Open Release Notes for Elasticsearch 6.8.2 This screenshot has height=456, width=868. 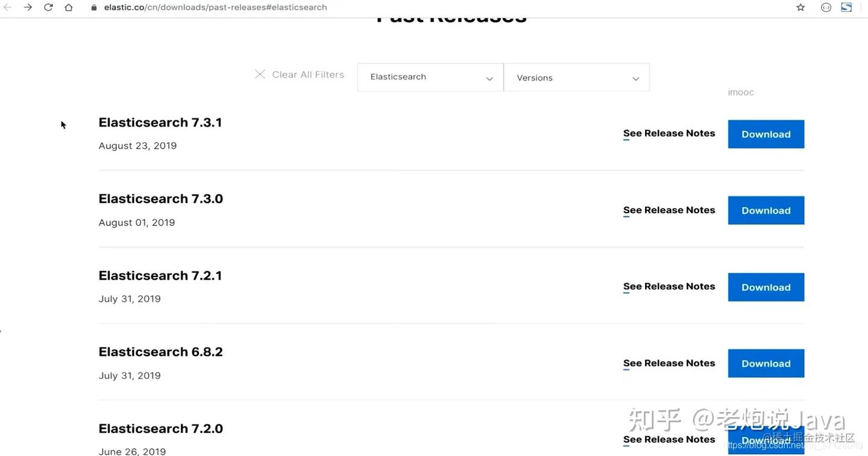click(668, 363)
